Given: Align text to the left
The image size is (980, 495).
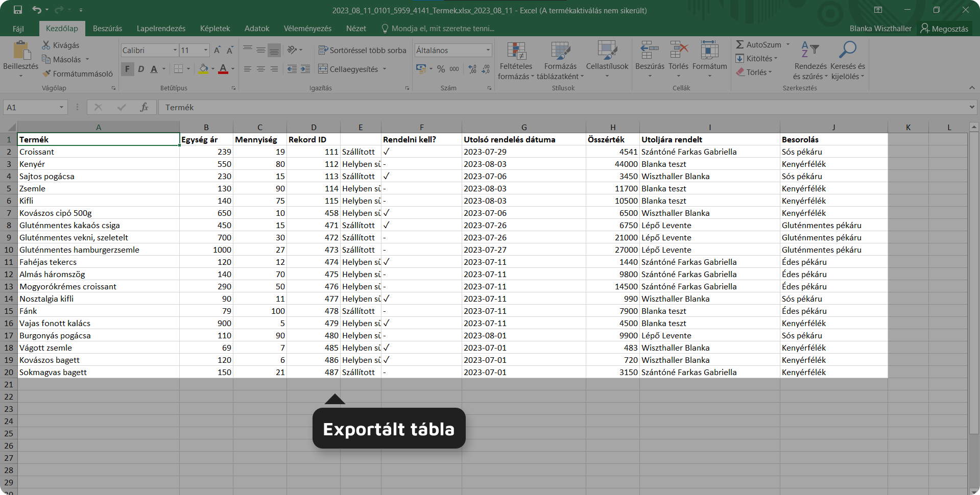Looking at the screenshot, I should click(x=247, y=69).
